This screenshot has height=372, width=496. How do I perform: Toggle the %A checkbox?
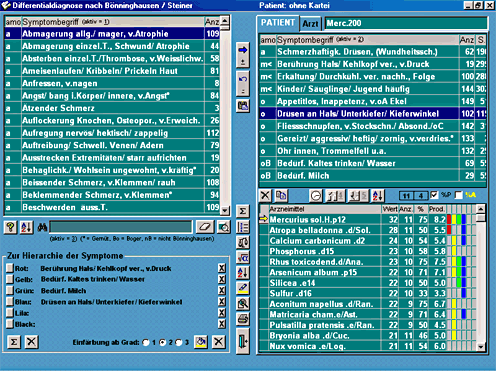click(459, 195)
